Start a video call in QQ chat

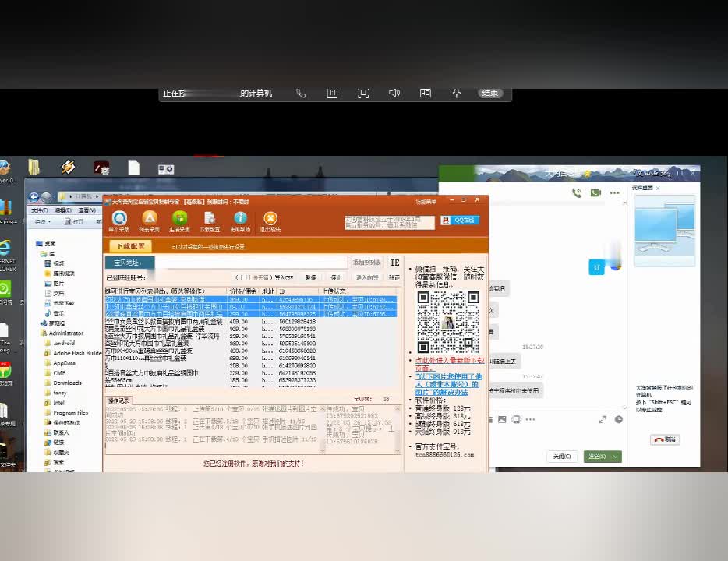point(595,192)
